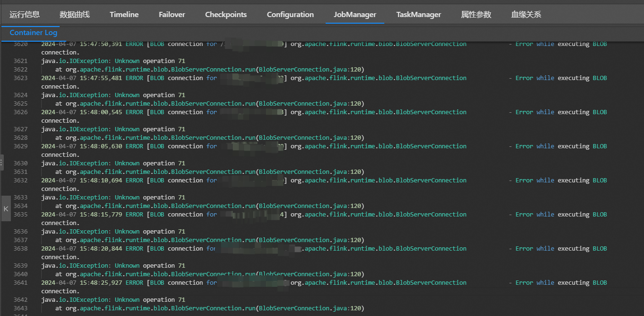
Task: Click line number 3626 in the log gutter
Action: 20,112
